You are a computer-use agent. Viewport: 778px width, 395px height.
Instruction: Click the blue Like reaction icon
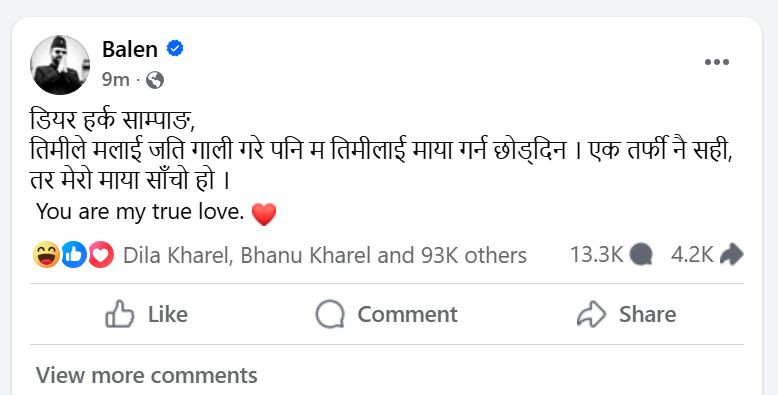pos(74,255)
